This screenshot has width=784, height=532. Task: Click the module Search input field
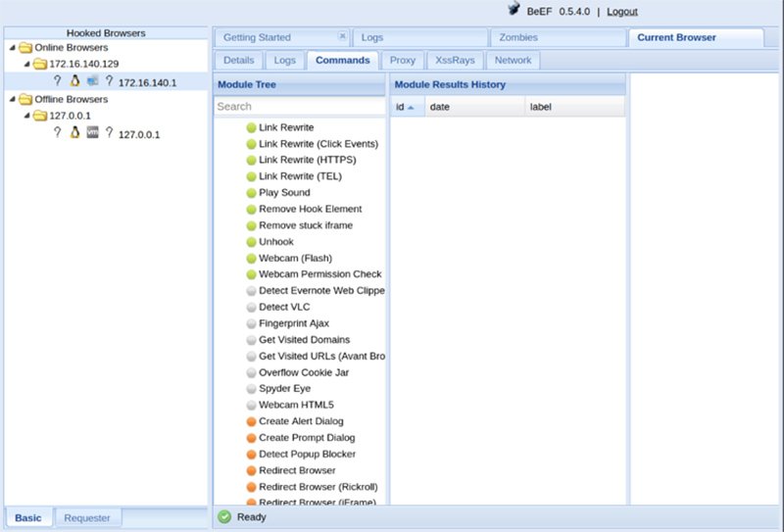[x=299, y=106]
